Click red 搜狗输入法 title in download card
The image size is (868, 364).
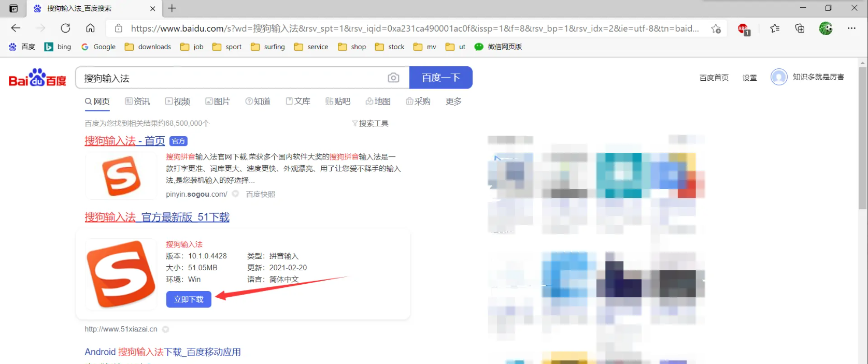point(184,244)
